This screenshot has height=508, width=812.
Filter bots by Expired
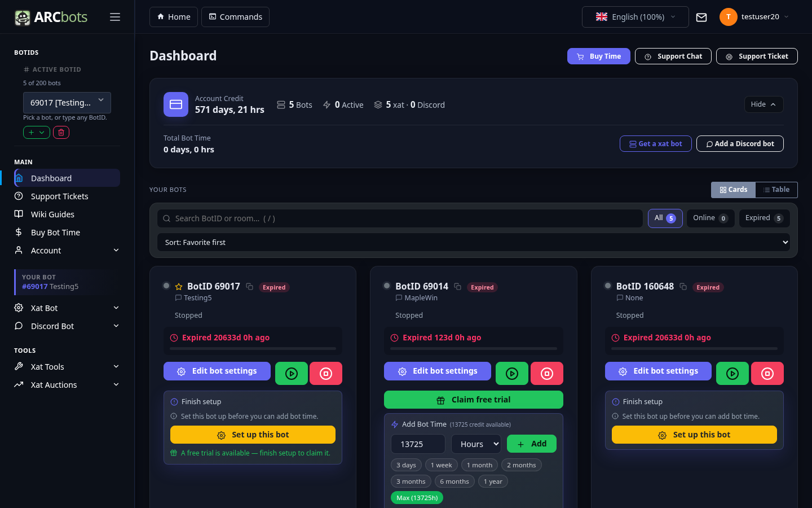coord(764,218)
